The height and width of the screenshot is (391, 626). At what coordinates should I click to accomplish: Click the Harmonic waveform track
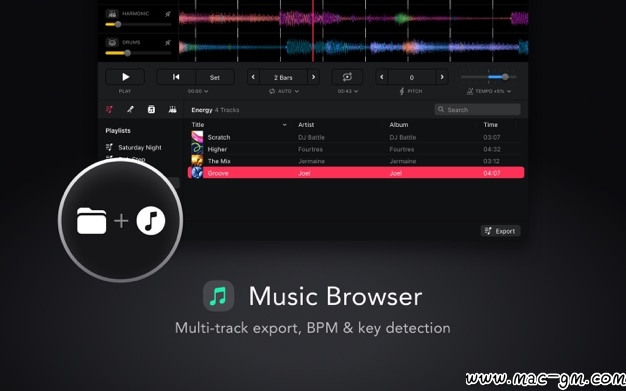click(x=353, y=18)
